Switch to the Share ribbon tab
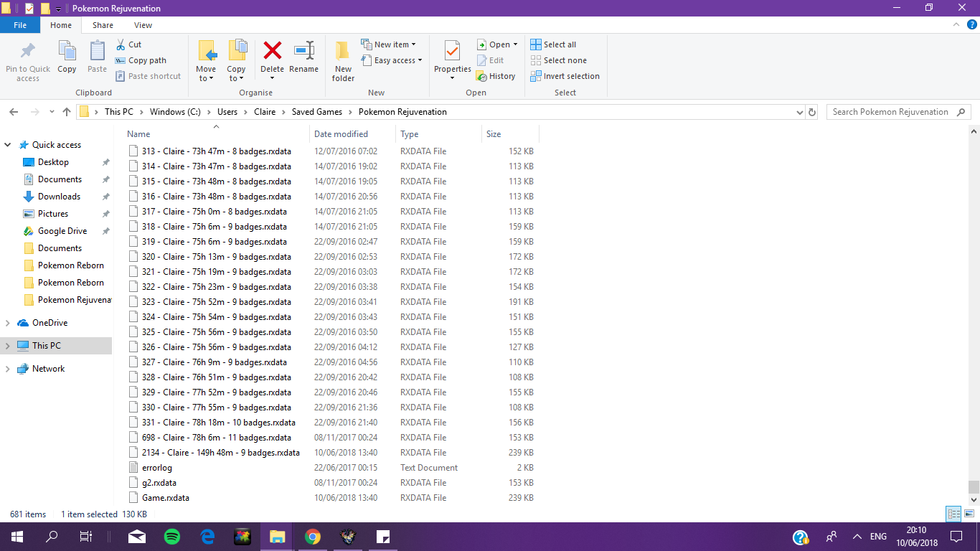The height and width of the screenshot is (551, 980). coord(103,25)
